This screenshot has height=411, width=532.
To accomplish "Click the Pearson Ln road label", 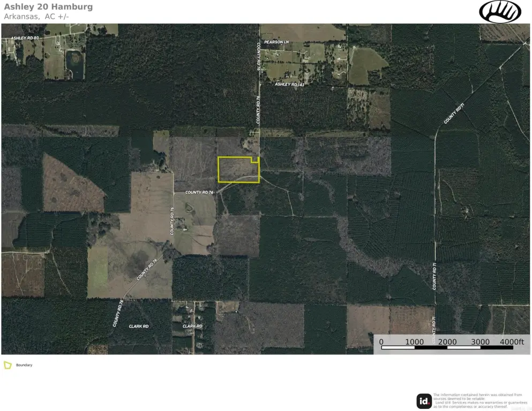I will pyautogui.click(x=276, y=42).
